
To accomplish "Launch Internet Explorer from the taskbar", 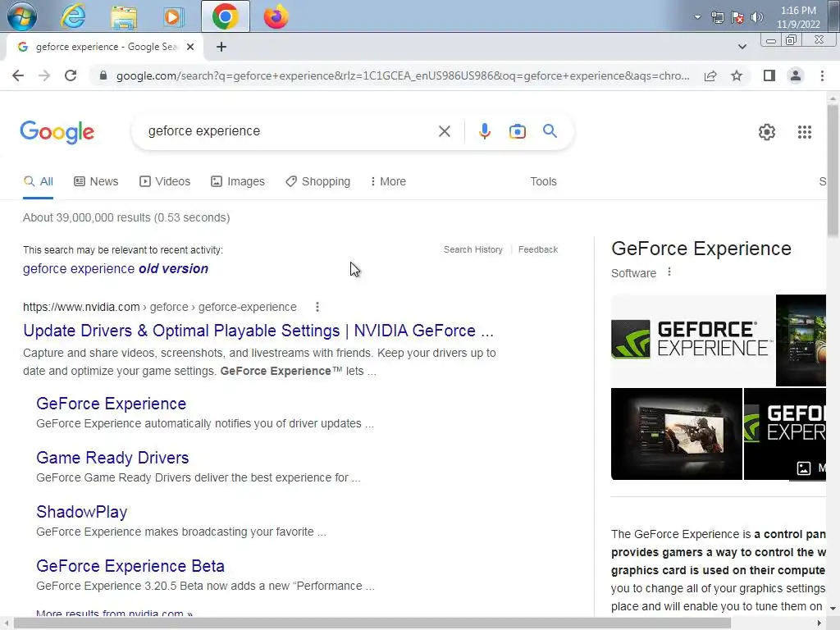I will pos(73,16).
